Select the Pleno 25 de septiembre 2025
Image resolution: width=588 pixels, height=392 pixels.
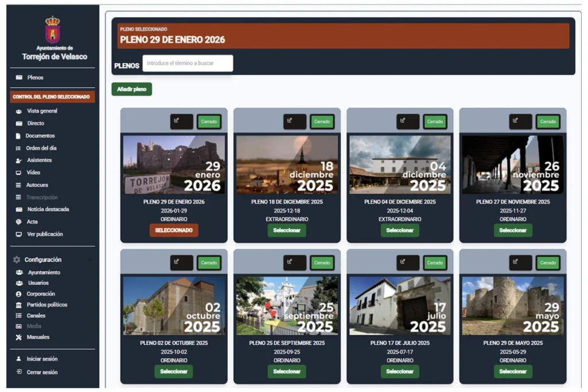click(x=287, y=371)
